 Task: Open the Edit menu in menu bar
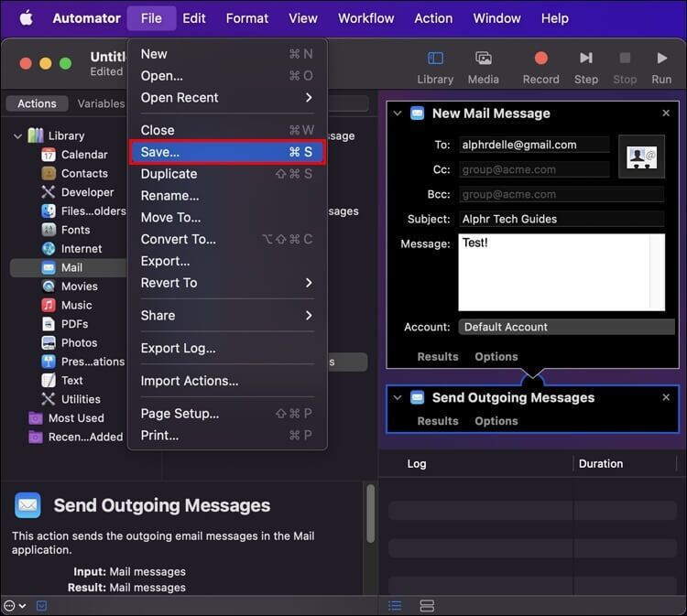coord(193,18)
